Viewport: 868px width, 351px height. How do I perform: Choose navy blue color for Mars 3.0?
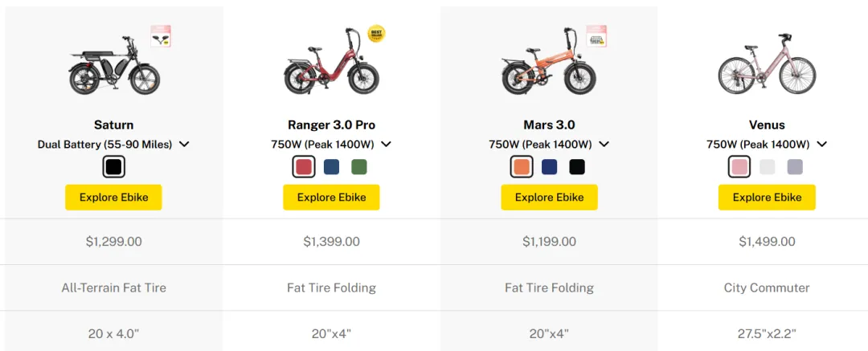pyautogui.click(x=549, y=166)
